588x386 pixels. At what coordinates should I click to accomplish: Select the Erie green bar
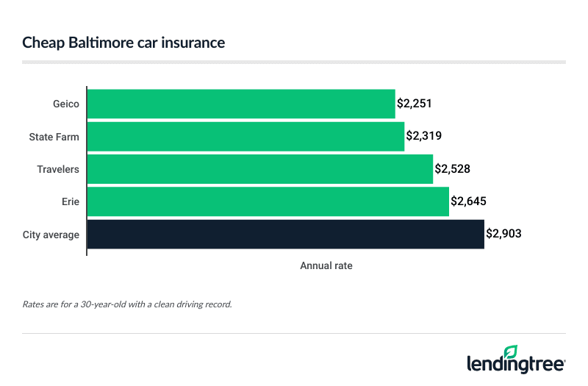pos(268,201)
